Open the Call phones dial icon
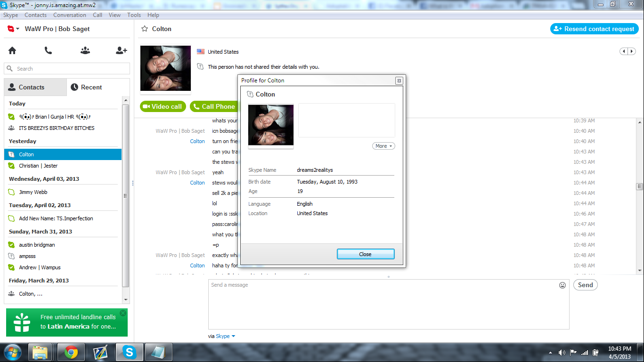The width and height of the screenshot is (644, 362). pyautogui.click(x=48, y=50)
